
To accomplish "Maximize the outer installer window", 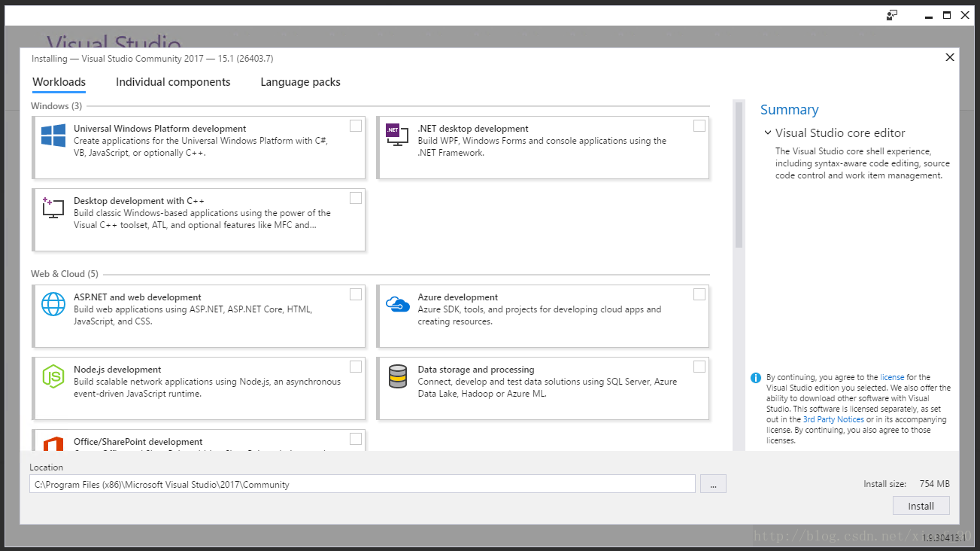I will pos(947,15).
